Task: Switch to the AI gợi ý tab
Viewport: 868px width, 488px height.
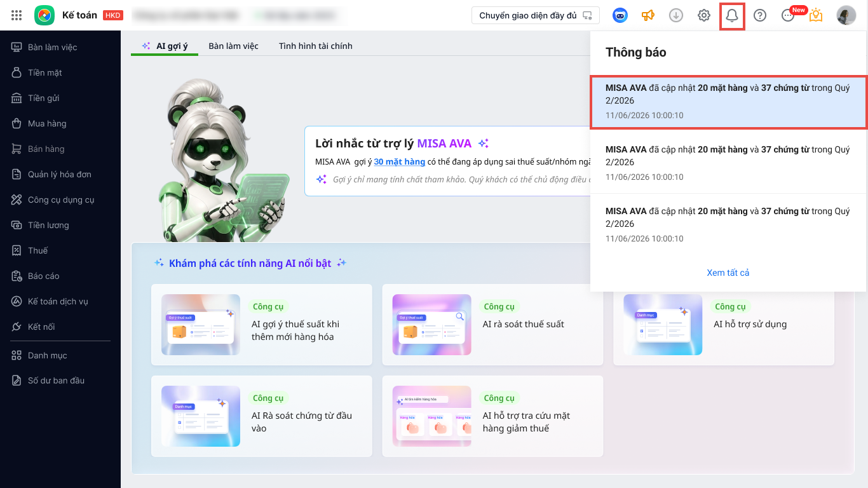Action: 165,46
